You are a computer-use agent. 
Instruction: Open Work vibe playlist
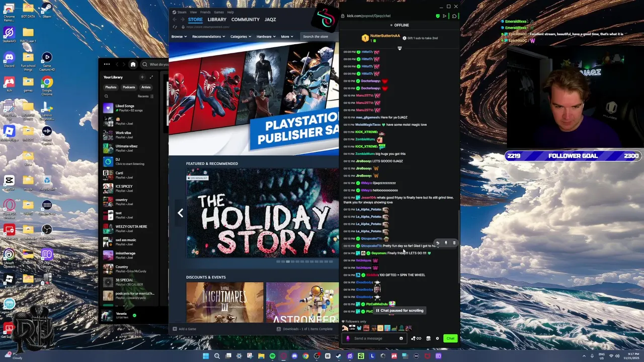tap(131, 135)
